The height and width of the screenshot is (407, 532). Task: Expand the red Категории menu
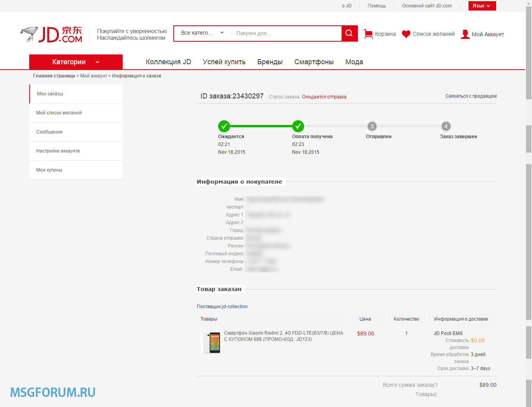(76, 62)
